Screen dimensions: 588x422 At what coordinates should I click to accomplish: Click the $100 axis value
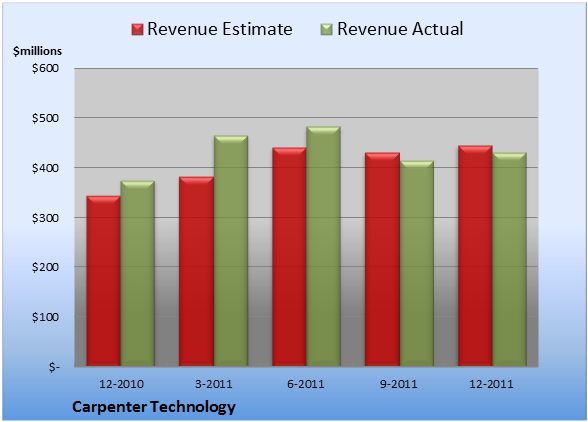(45, 317)
